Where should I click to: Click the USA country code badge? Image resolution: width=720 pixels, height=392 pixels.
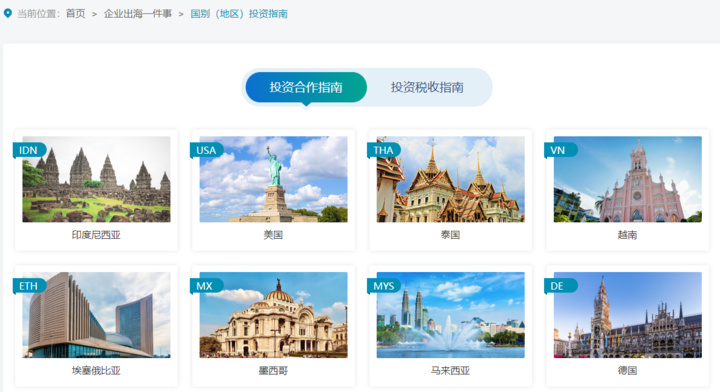point(207,150)
